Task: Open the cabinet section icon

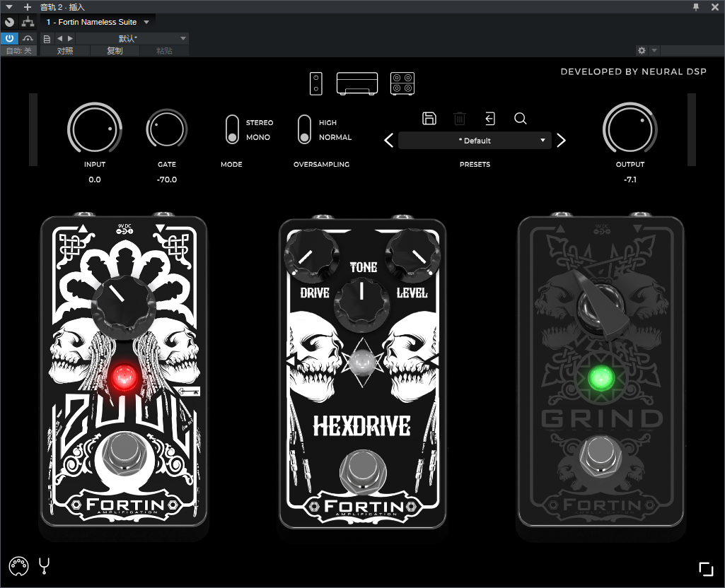Action: 402,83
